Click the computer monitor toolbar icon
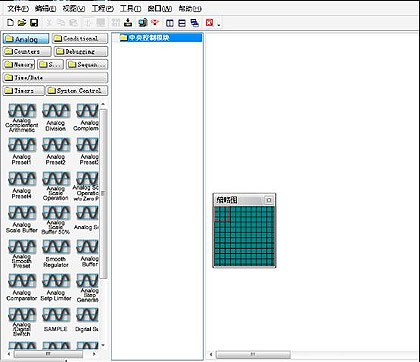Screen dimensions: 420x362 [x=143, y=23]
